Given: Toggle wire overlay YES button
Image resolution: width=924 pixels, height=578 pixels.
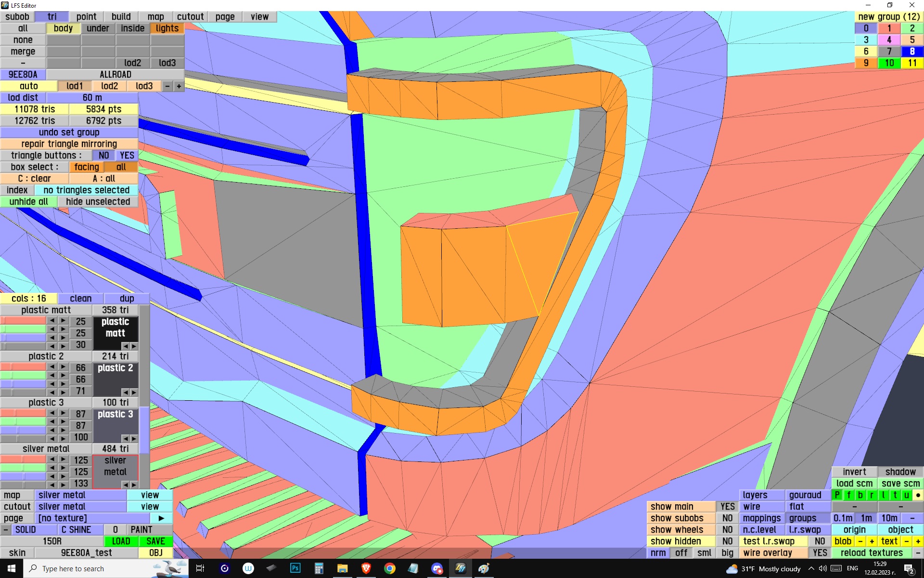Looking at the screenshot, I should pos(820,552).
